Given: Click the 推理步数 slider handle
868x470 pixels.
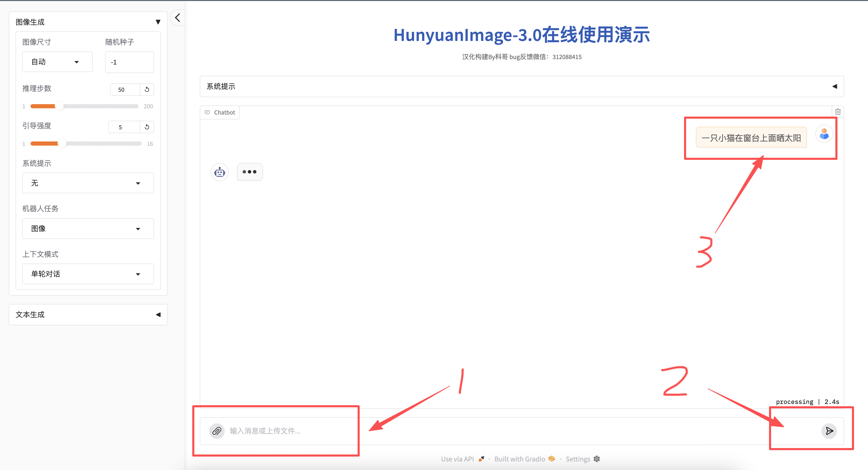Looking at the screenshot, I should [x=59, y=106].
